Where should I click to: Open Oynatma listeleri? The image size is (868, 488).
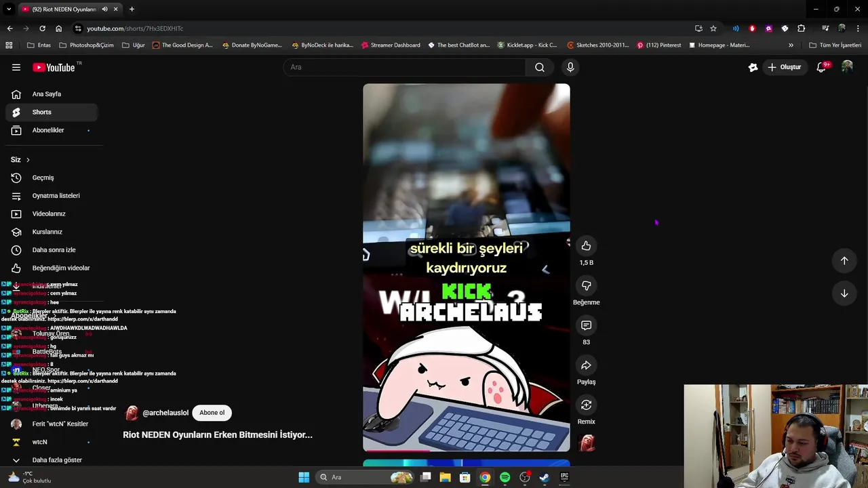[52, 196]
